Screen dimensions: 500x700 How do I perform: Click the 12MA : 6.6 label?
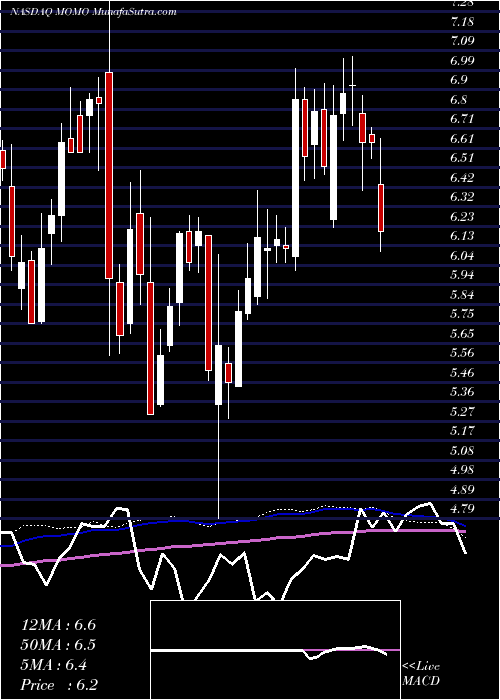click(58, 625)
